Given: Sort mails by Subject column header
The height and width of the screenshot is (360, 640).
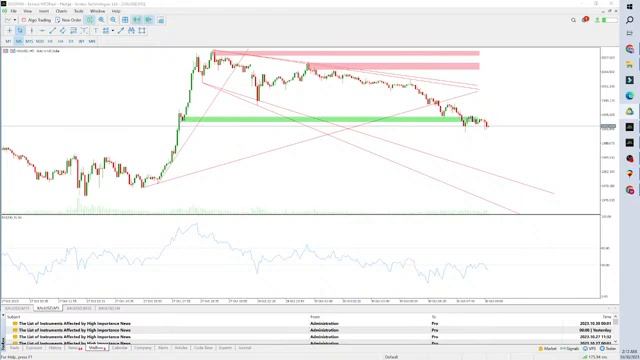Looking at the screenshot, I should pyautogui.click(x=13, y=317).
